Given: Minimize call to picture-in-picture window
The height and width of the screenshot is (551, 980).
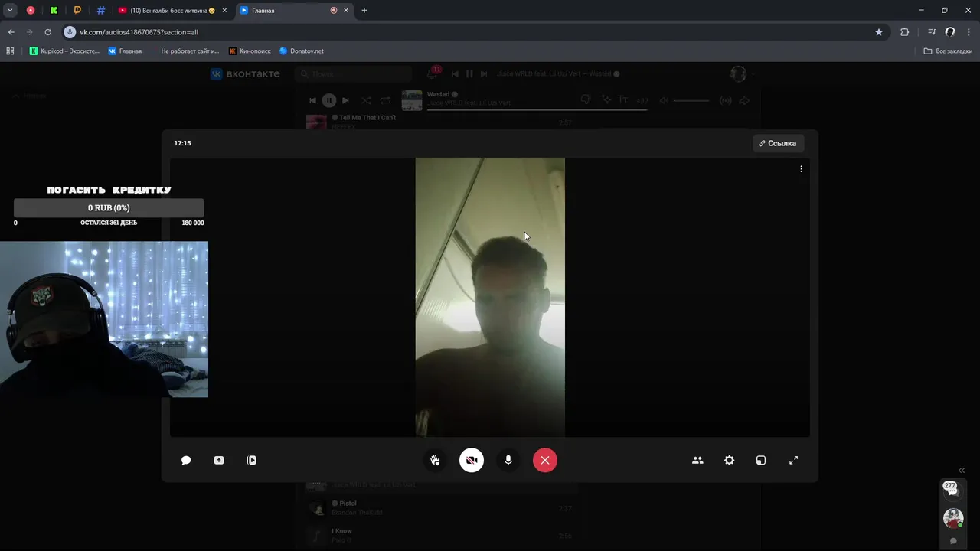Looking at the screenshot, I should click(761, 460).
